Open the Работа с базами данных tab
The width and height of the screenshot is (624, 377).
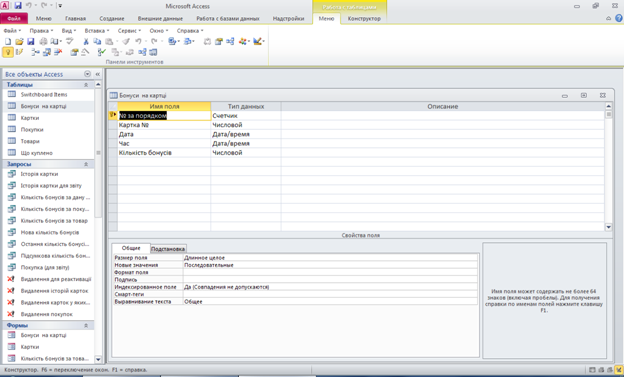point(228,18)
